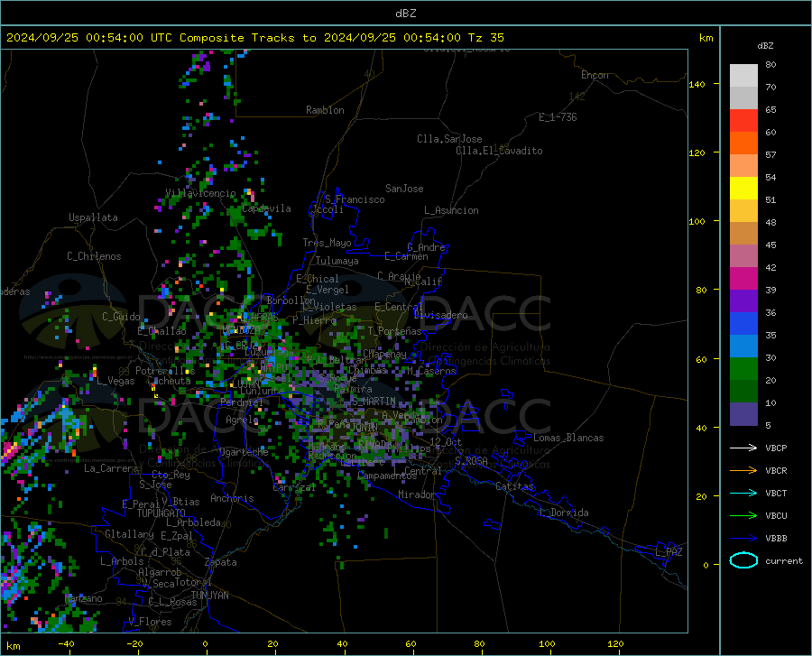Click the C_Guido place label
Screen dimensions: 812x656
pos(121,317)
